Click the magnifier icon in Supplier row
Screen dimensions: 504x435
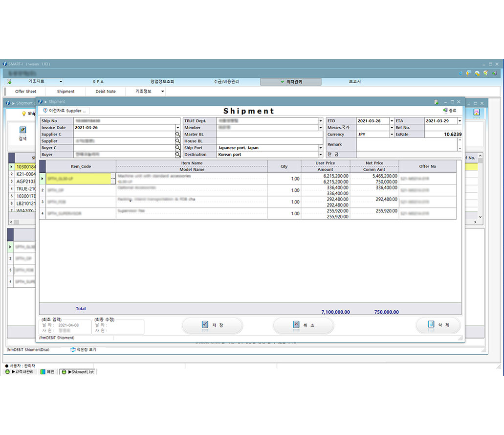(178, 141)
